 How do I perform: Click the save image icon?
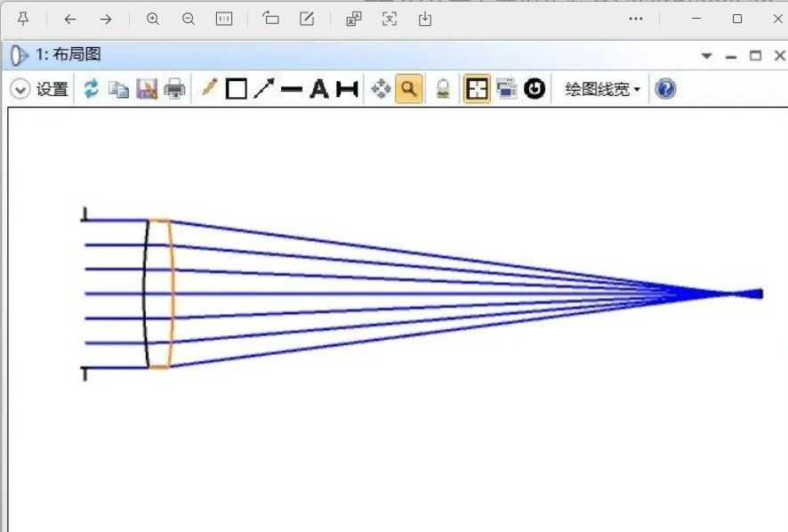147,89
